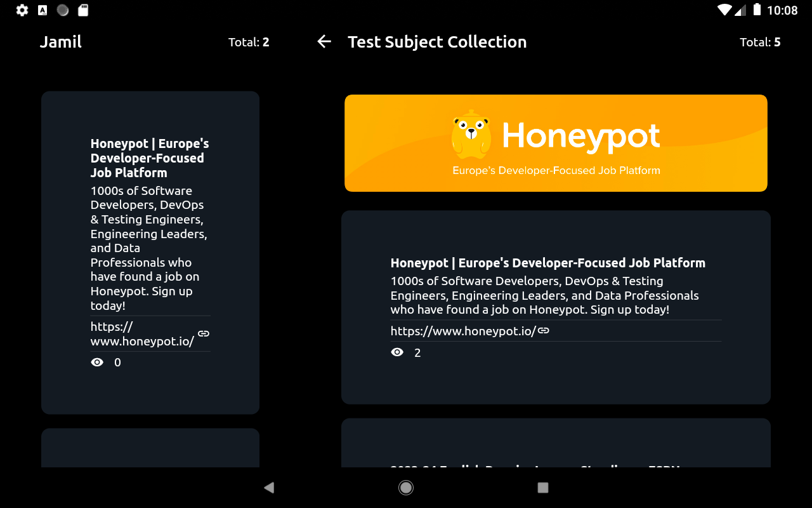Click the description text in the Jamil card
Screen dimensions: 812x508
click(x=149, y=248)
